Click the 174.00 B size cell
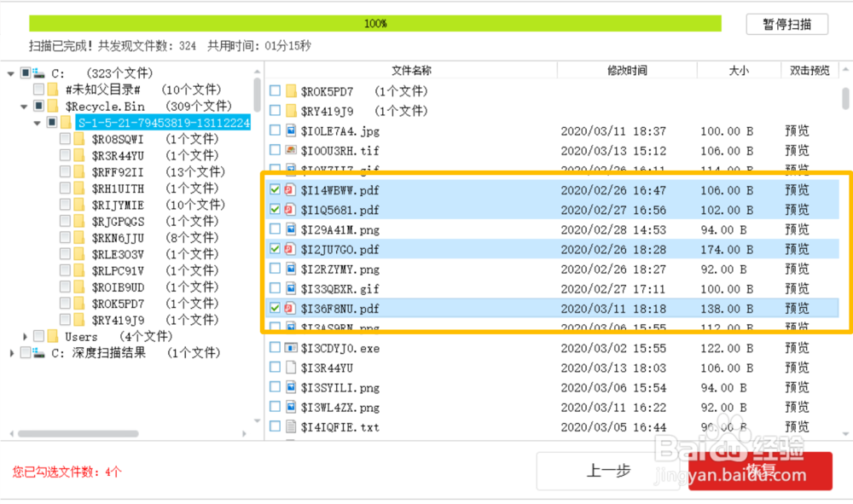Screen dimensions: 853x504 [727, 249]
